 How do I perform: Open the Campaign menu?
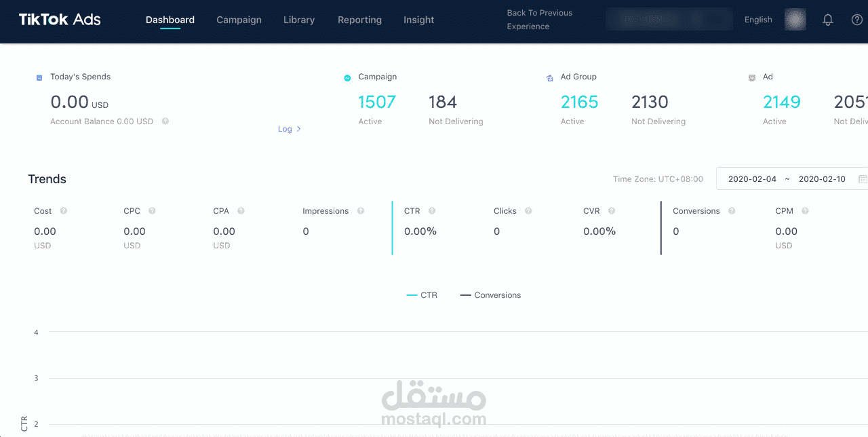point(239,20)
